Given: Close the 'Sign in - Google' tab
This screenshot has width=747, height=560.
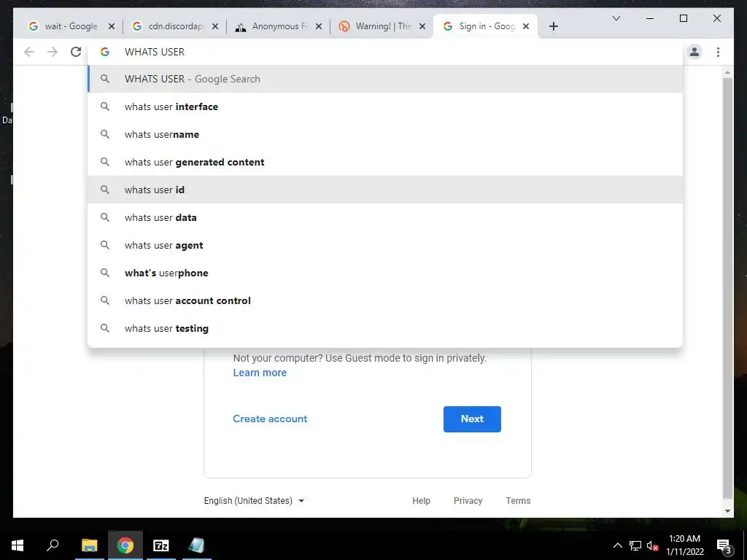Looking at the screenshot, I should tap(526, 27).
